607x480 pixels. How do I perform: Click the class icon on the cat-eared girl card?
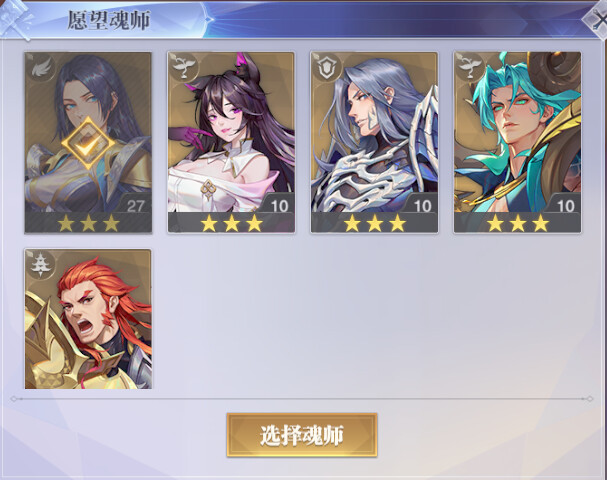pyautogui.click(x=184, y=68)
